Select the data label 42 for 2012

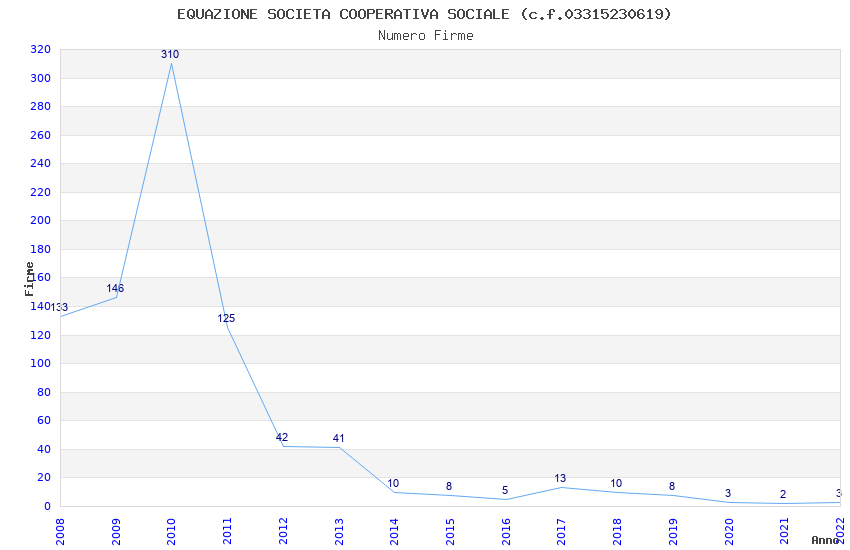pyautogui.click(x=282, y=437)
